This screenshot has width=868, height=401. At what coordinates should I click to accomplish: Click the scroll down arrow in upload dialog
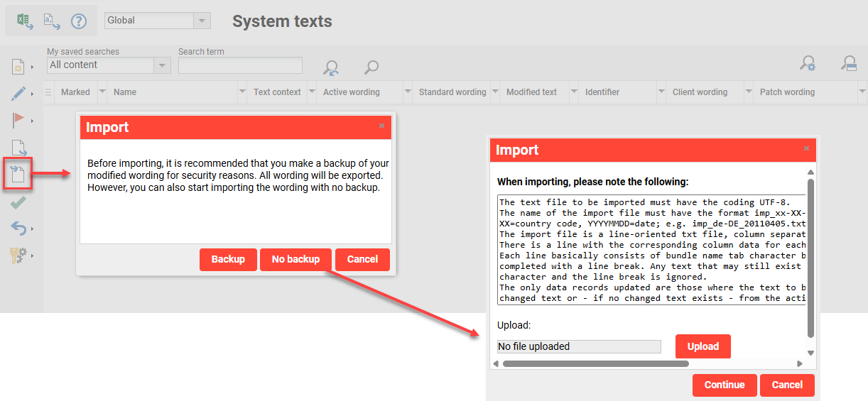tap(810, 353)
